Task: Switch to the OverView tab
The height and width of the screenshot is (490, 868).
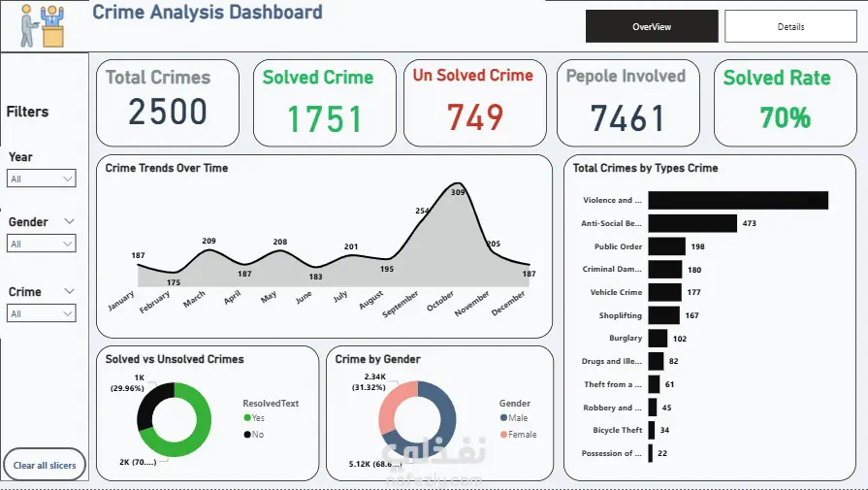Action: (652, 26)
